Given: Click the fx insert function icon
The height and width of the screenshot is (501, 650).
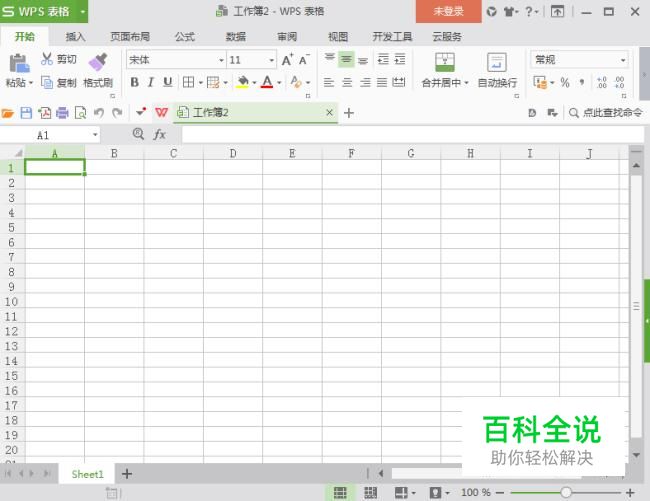Looking at the screenshot, I should [x=160, y=134].
